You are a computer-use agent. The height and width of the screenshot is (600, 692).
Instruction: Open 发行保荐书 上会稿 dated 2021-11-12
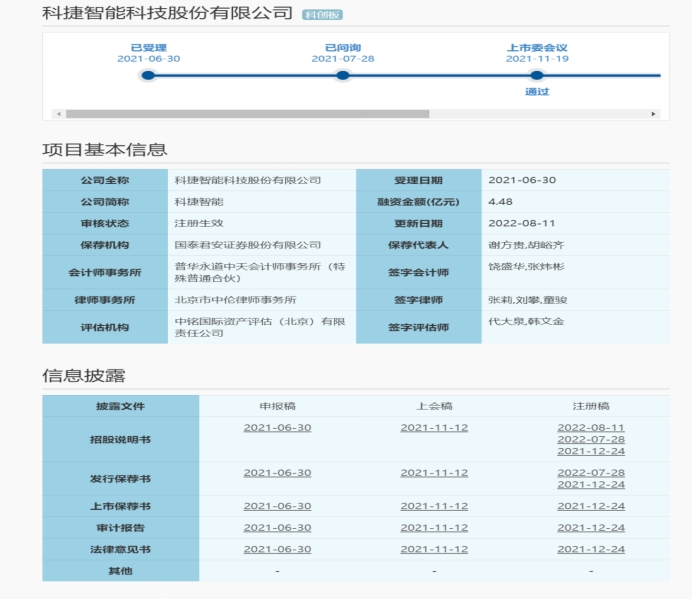[x=434, y=472]
